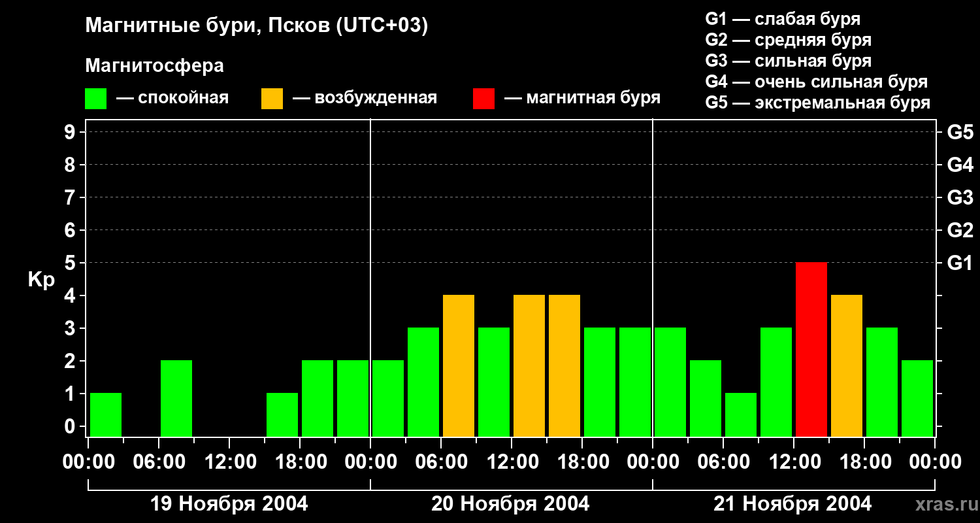This screenshot has width=980, height=523.
Task: Click the '19 Ноября 2004' date label
Action: pos(229,504)
